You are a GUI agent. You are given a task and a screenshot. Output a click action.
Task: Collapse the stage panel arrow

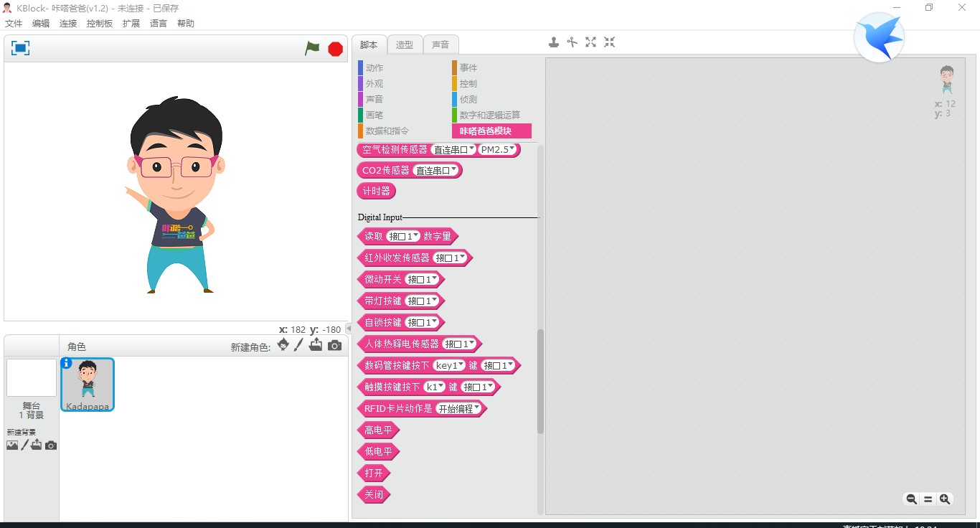[x=349, y=328]
